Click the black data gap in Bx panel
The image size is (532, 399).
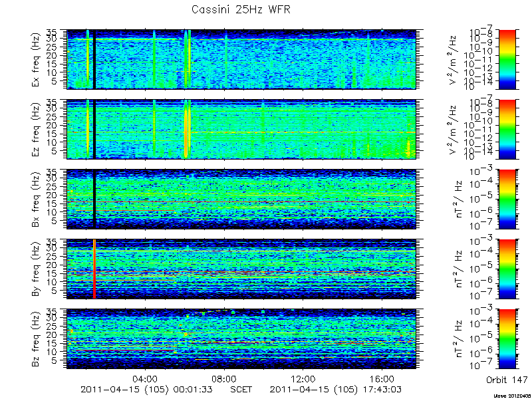pos(94,199)
